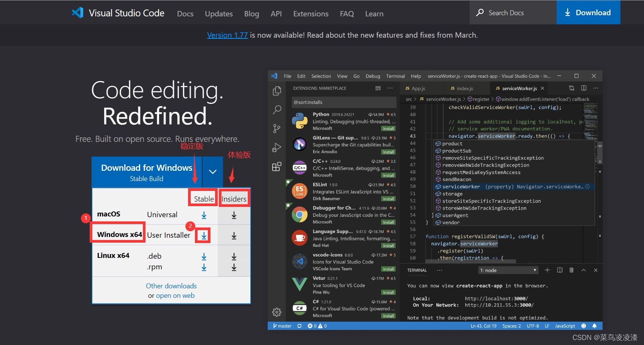Install the Python extension
This screenshot has width=644, height=345.
click(x=388, y=129)
